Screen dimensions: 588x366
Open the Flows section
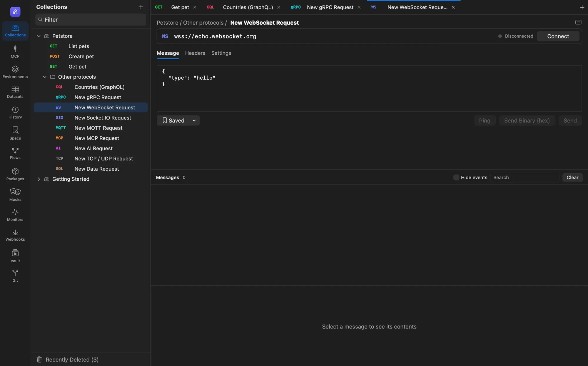[15, 153]
